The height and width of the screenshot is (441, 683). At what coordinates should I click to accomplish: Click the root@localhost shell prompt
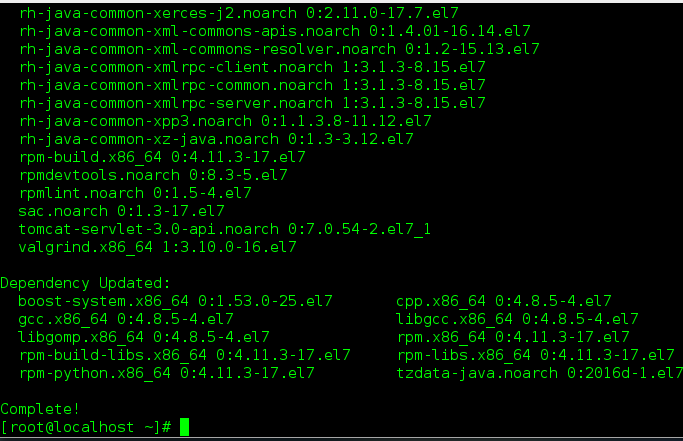tap(86, 427)
